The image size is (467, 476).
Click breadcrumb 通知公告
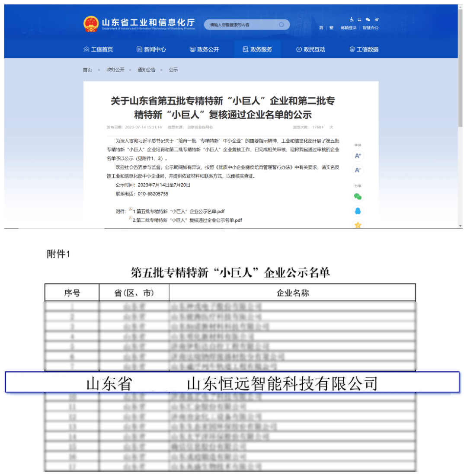pyautogui.click(x=146, y=70)
